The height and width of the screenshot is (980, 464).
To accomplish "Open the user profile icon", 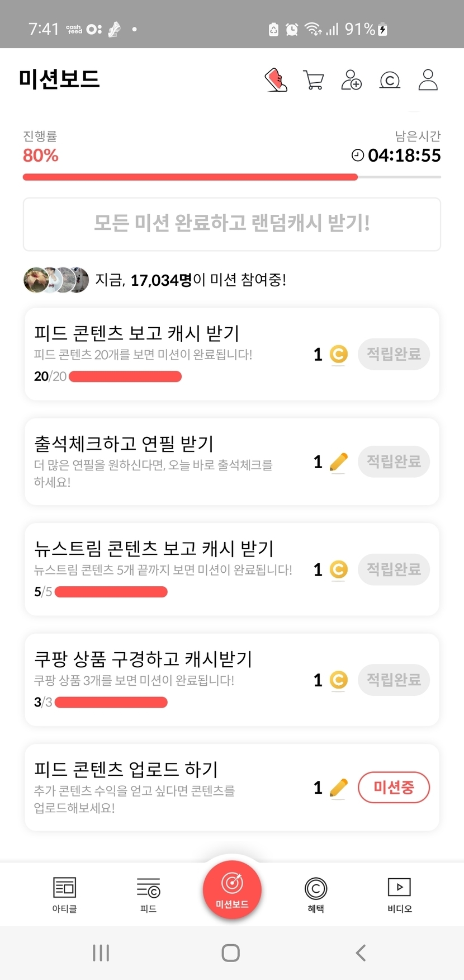I will point(428,80).
